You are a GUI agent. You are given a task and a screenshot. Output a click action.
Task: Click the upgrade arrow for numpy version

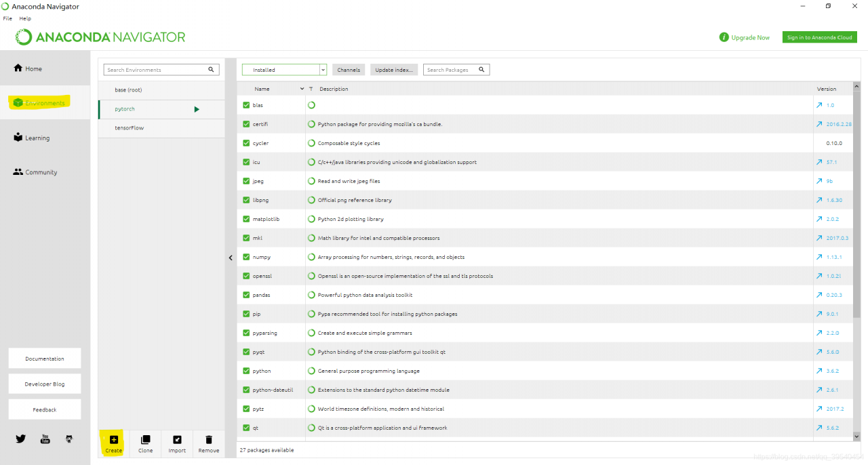coord(819,257)
